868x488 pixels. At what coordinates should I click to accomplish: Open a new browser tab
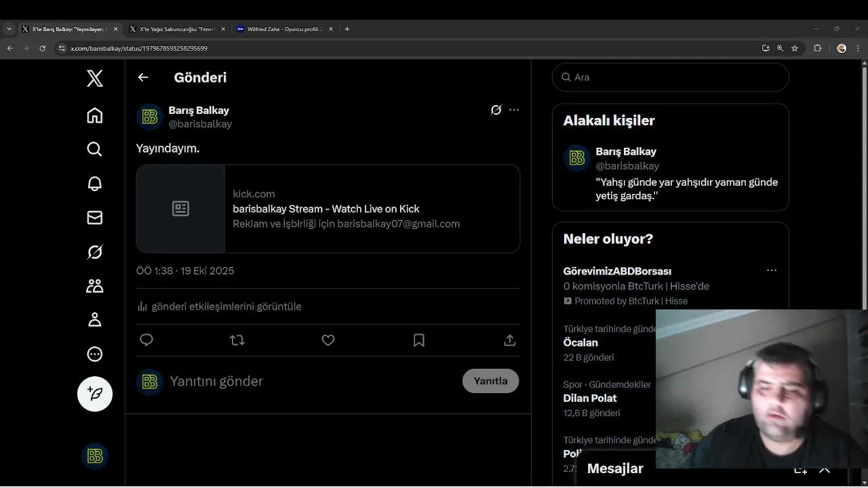[x=347, y=29]
